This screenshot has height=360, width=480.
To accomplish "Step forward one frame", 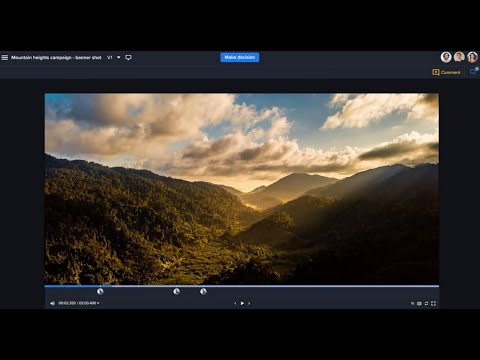I will (x=249, y=303).
